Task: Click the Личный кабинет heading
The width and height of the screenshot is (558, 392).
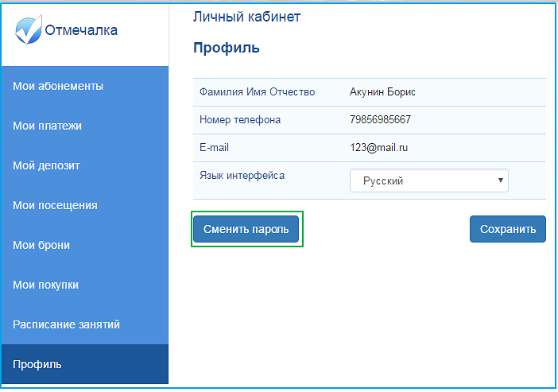Action: point(247,17)
